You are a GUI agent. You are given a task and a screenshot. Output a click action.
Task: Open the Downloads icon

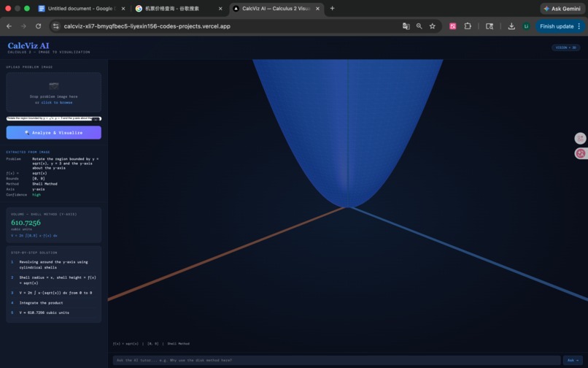pos(511,26)
